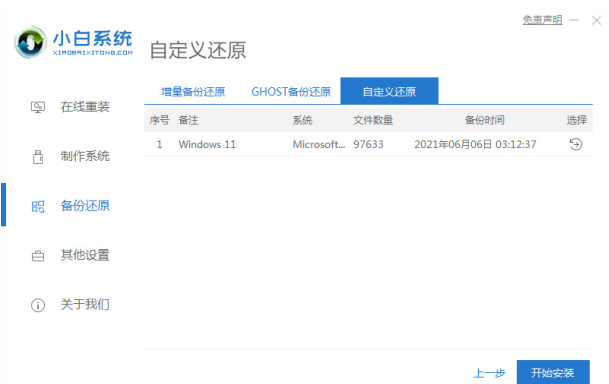Close the application window
The height and width of the screenshot is (384, 609).
[x=597, y=20]
